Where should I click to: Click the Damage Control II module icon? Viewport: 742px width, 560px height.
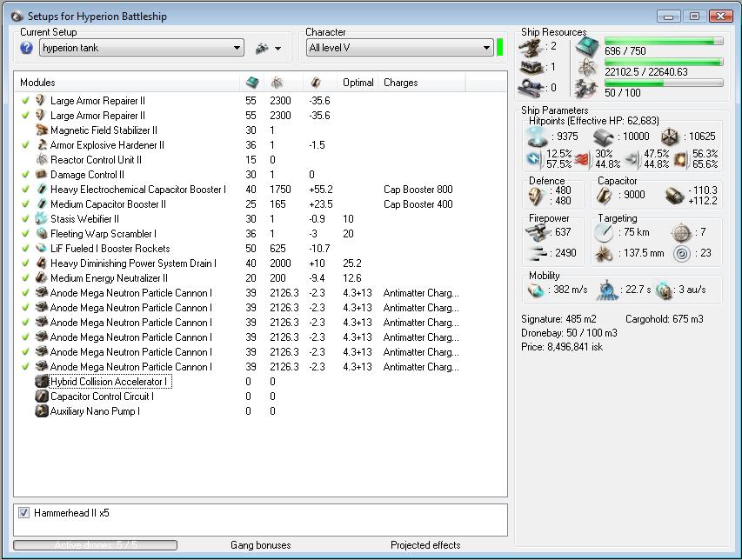click(x=42, y=175)
